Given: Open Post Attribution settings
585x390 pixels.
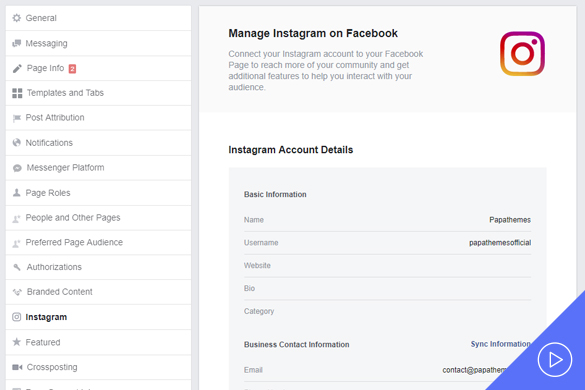Looking at the screenshot, I should click(98, 118).
